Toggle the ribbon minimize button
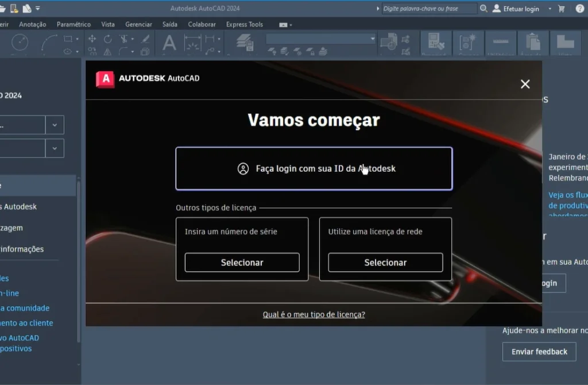The image size is (588, 385). point(283,25)
